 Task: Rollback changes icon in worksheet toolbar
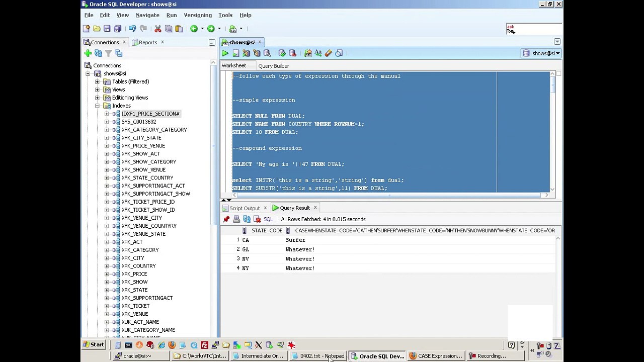click(292, 53)
